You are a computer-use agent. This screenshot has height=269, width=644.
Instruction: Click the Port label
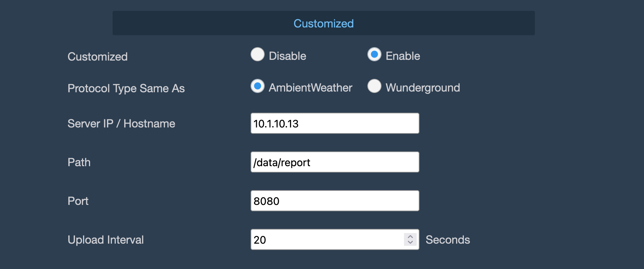click(x=78, y=201)
